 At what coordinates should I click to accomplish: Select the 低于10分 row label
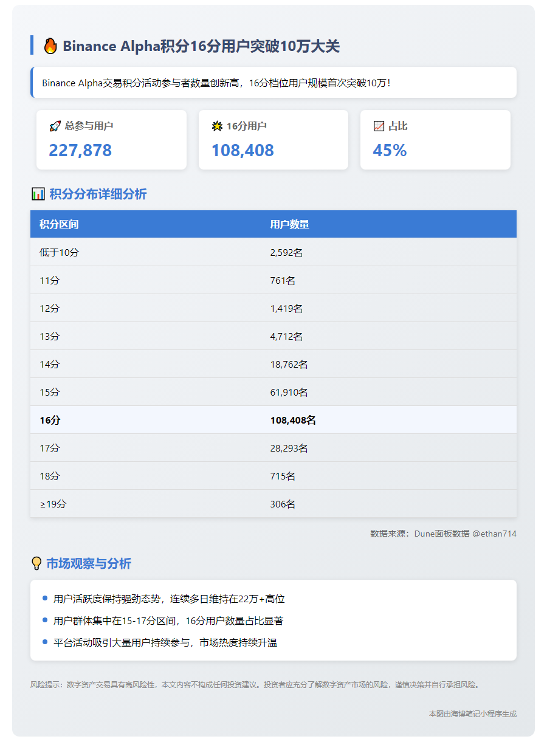click(x=60, y=252)
